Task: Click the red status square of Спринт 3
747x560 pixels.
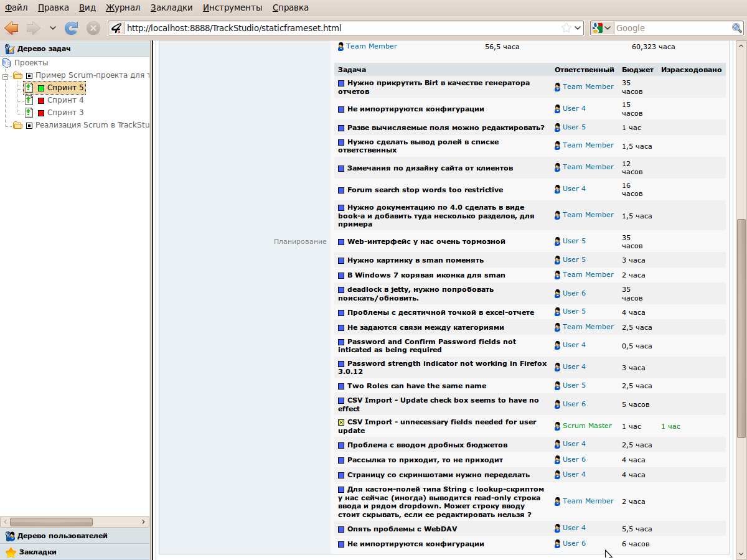Action: [x=41, y=113]
